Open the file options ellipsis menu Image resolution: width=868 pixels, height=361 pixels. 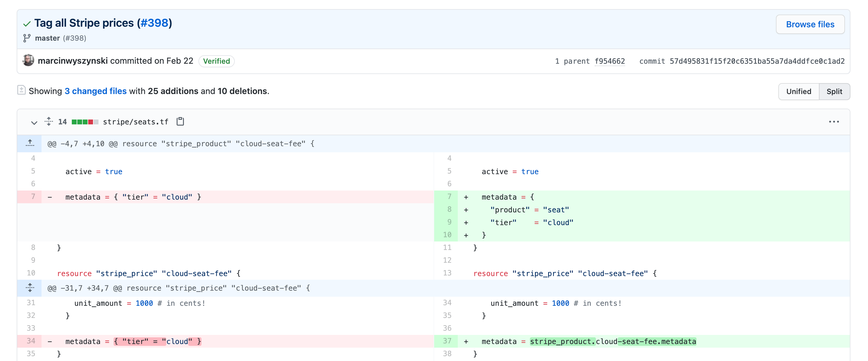coord(834,122)
